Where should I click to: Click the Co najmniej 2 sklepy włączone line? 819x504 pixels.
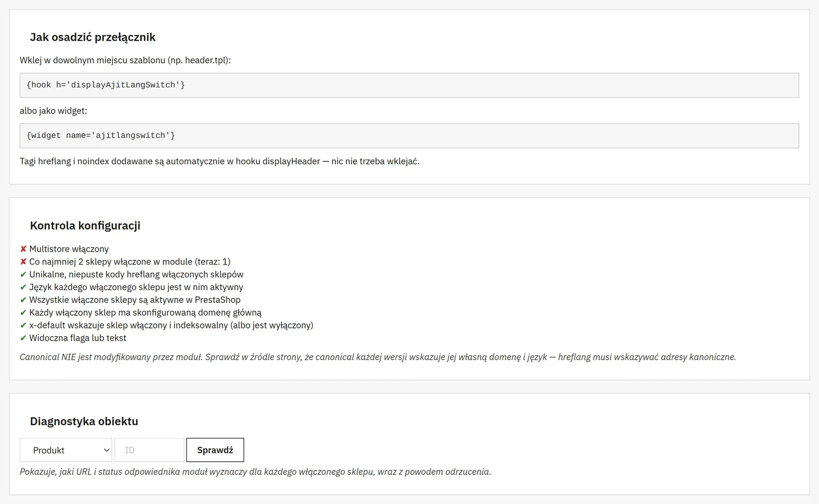coord(125,262)
